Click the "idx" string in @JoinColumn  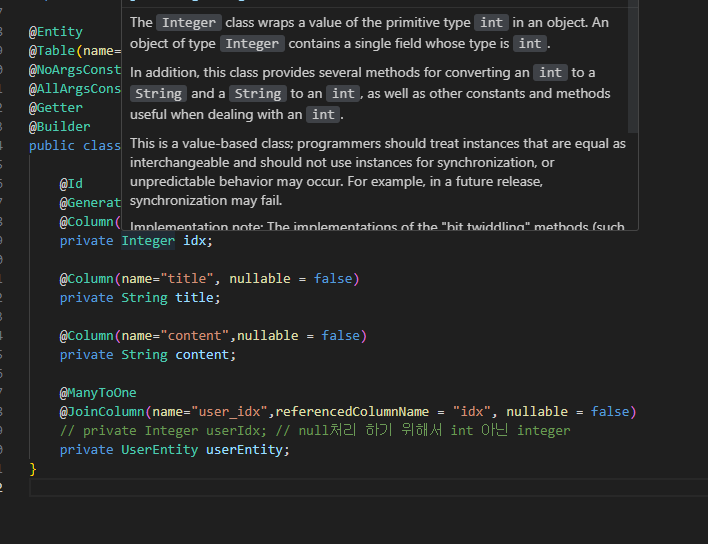[x=471, y=411]
